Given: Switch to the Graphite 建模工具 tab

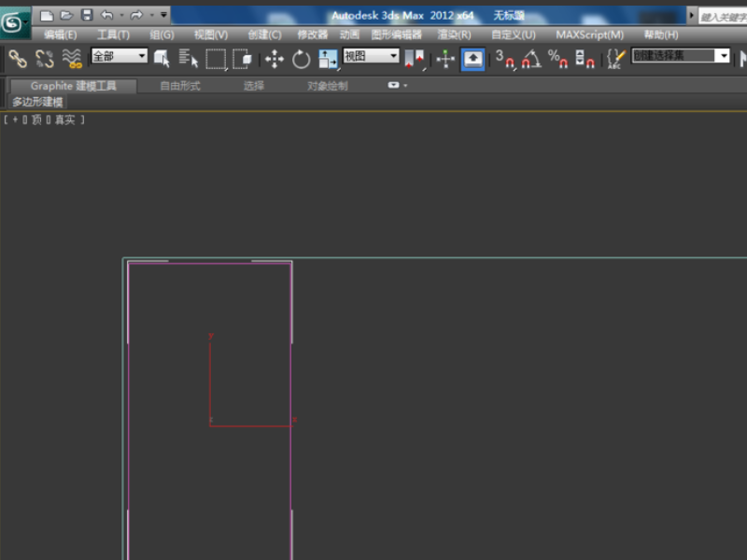Looking at the screenshot, I should 74,86.
